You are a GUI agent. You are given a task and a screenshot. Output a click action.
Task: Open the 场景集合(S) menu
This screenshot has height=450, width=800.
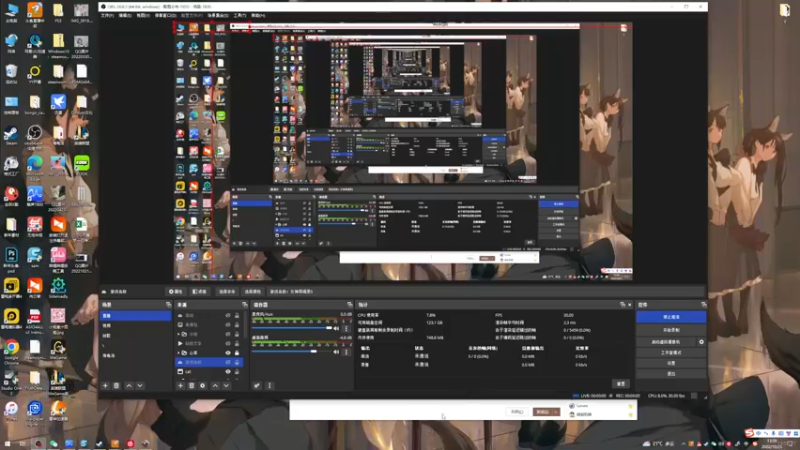point(218,16)
